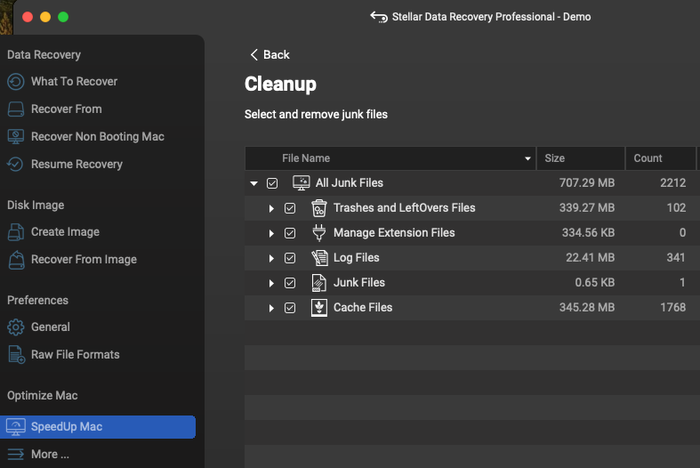Screen dimensions: 700x468
Task: Click the Junk Files page icon
Action: 318,283
